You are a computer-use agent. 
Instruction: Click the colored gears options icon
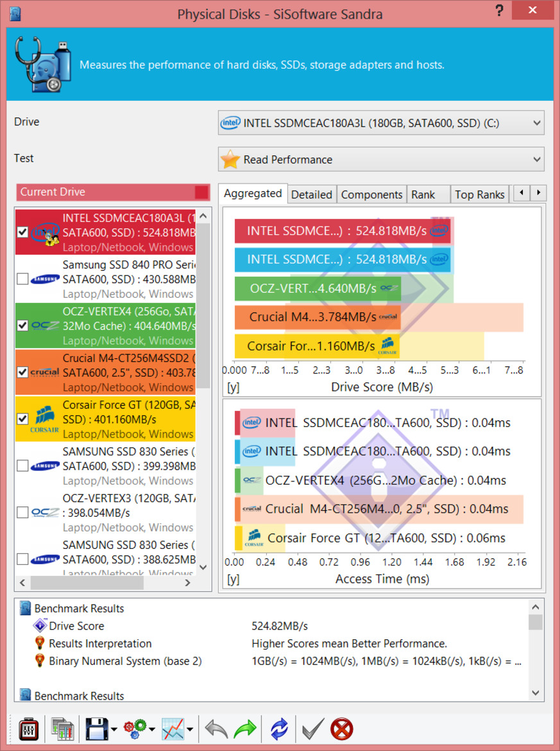[x=135, y=729]
